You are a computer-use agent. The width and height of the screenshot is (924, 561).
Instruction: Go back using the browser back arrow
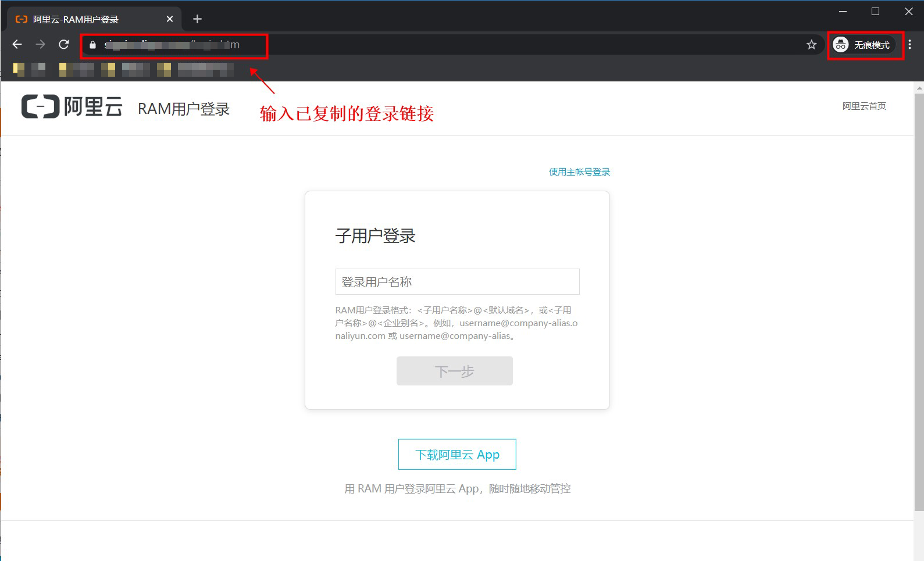pos(17,44)
